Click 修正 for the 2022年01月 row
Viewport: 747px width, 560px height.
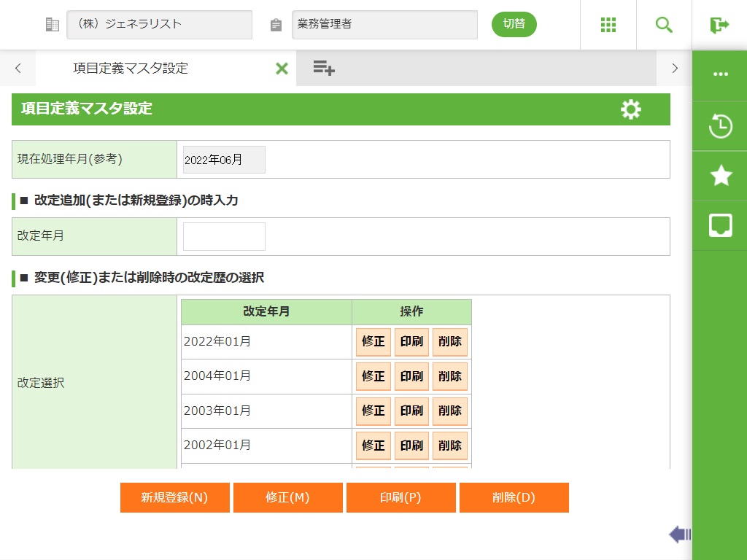(373, 342)
